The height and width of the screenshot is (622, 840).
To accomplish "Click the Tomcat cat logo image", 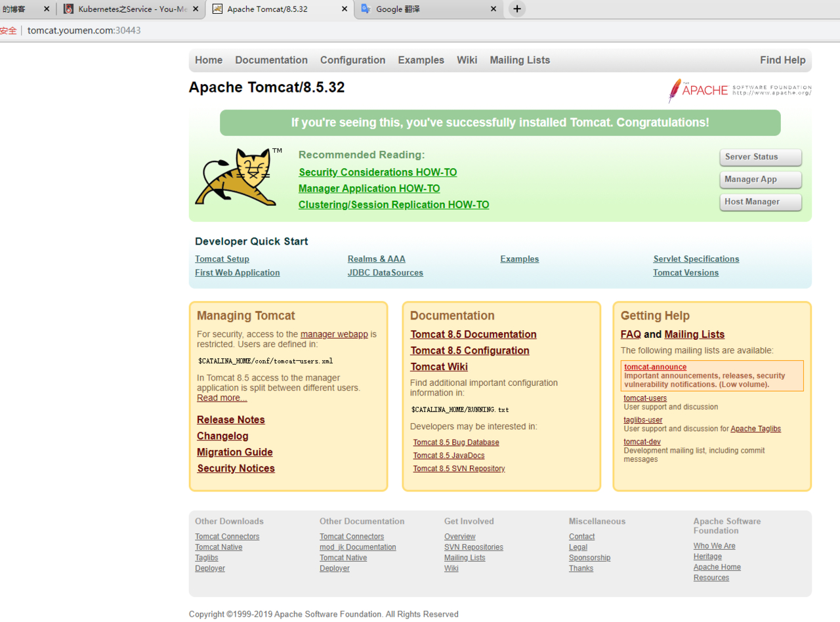I will coord(239,176).
